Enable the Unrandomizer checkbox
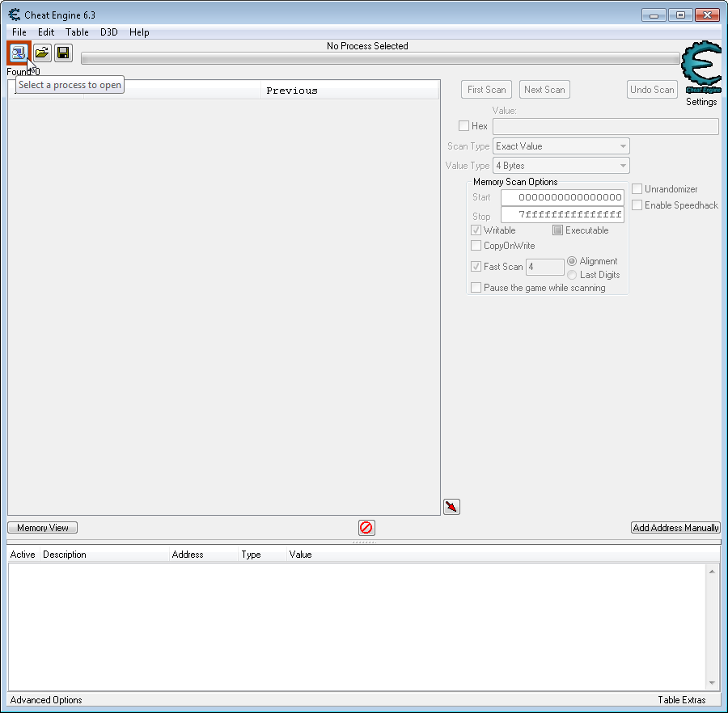Image resolution: width=728 pixels, height=713 pixels. tap(637, 189)
